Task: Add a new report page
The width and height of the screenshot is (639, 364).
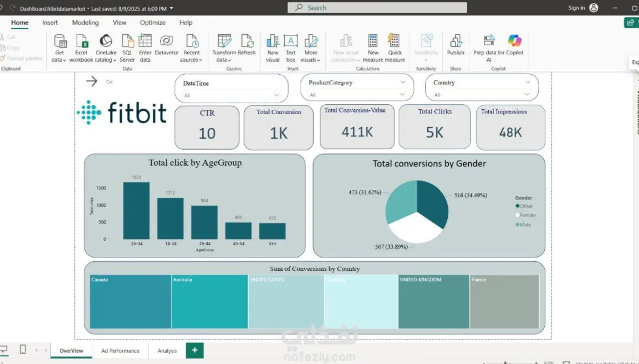Action: [195, 350]
